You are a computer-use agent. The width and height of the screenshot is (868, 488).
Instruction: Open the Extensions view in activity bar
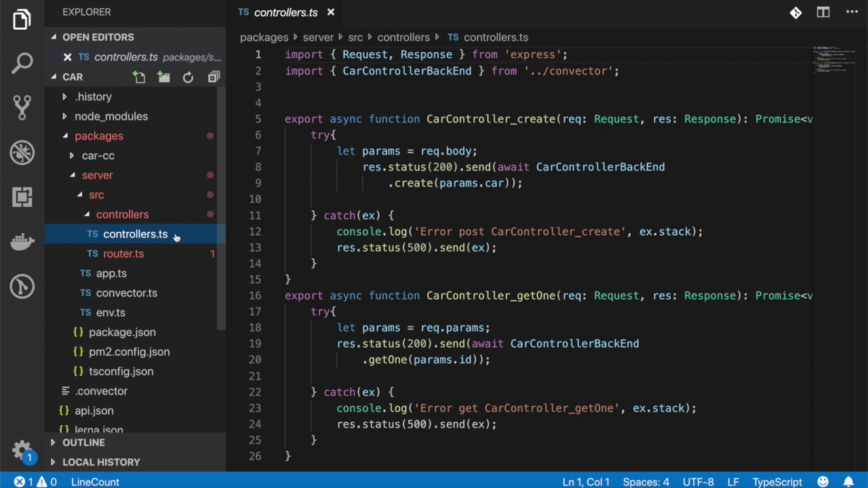tap(22, 197)
